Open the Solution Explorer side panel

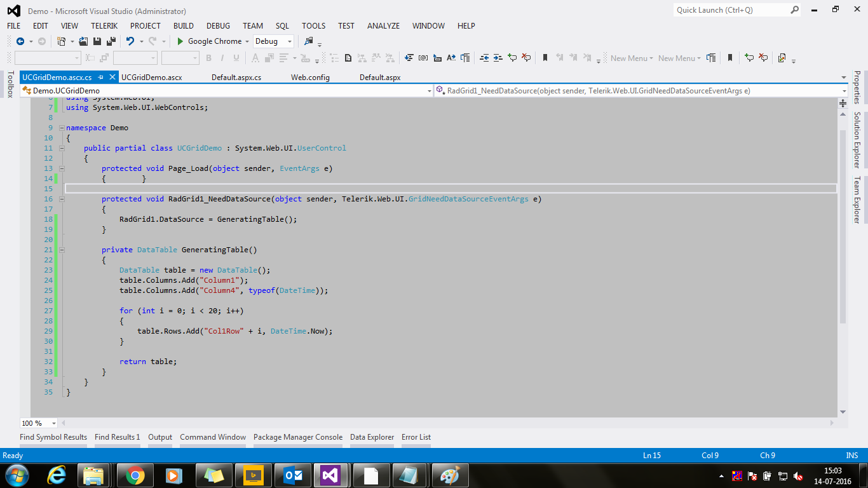857,140
